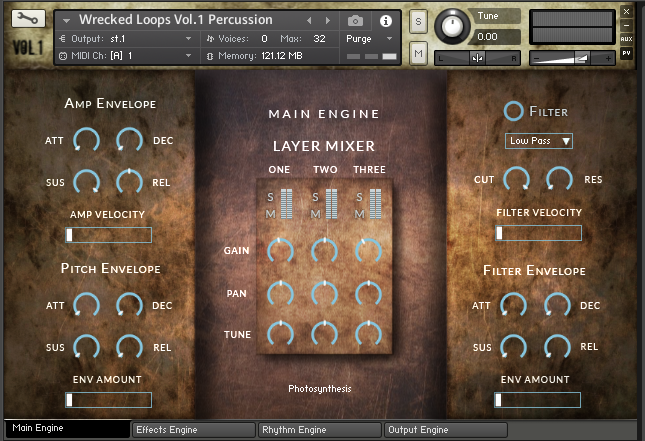This screenshot has width=645, height=441.
Task: Click the AUX button in header
Action: pos(626,39)
